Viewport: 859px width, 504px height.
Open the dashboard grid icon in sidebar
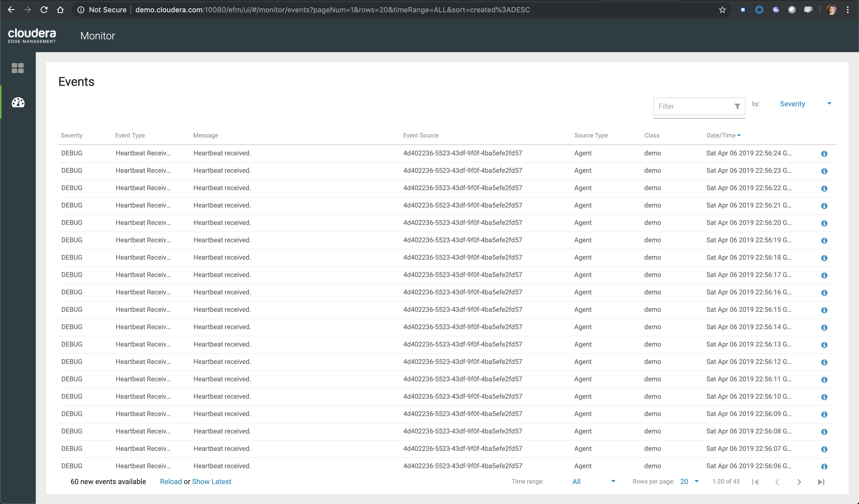coord(18,68)
